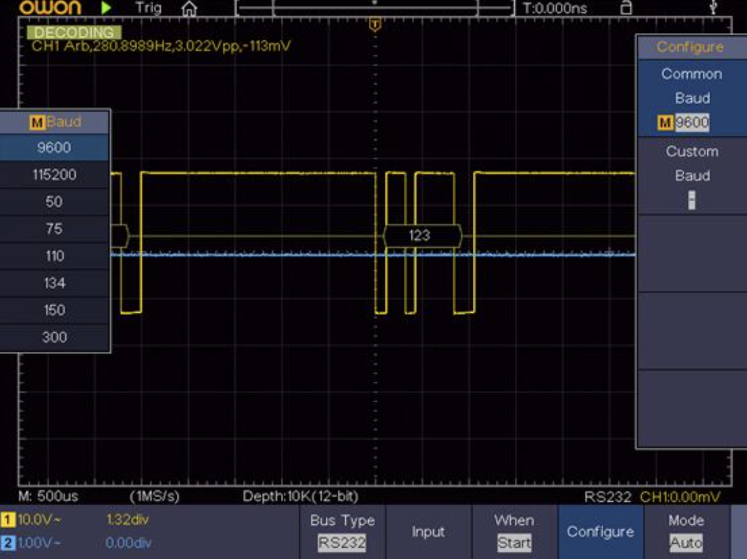Screen dimensions: 747x560
Task: Select 300 baud rate
Action: tap(55, 337)
